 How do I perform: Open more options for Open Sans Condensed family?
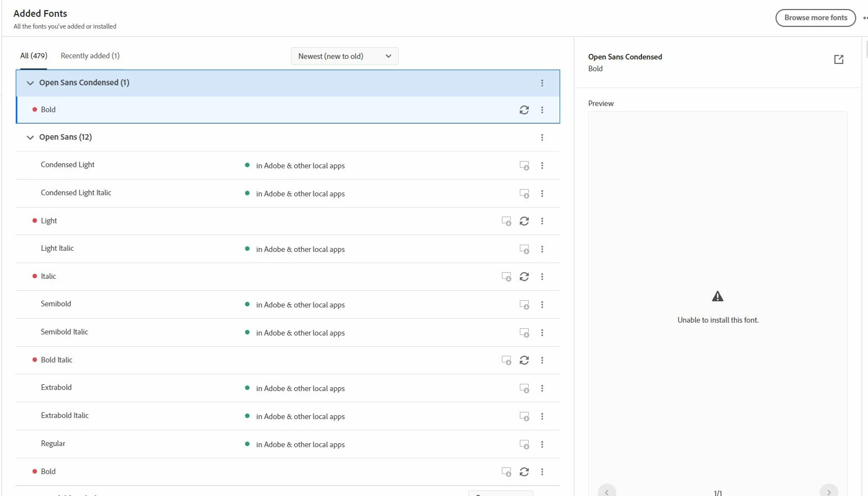tap(542, 83)
